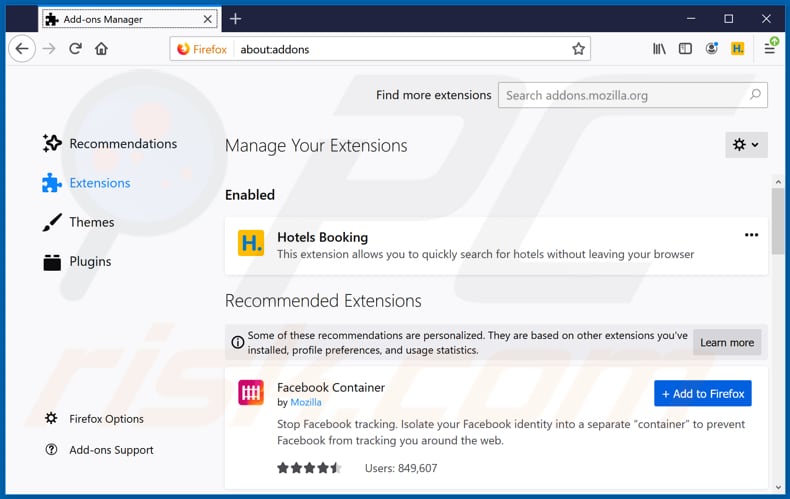Click the Hotels Booking extension name

coord(322,237)
